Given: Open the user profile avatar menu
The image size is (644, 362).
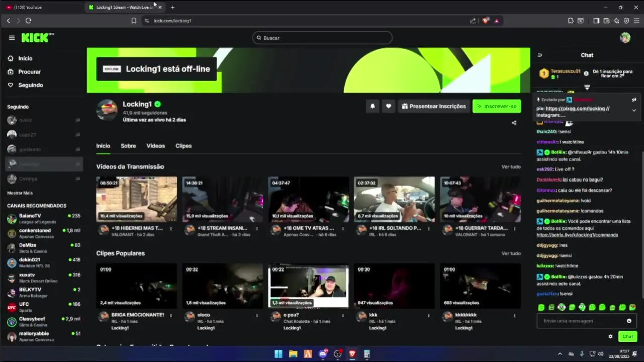Looking at the screenshot, I should pyautogui.click(x=625, y=38).
